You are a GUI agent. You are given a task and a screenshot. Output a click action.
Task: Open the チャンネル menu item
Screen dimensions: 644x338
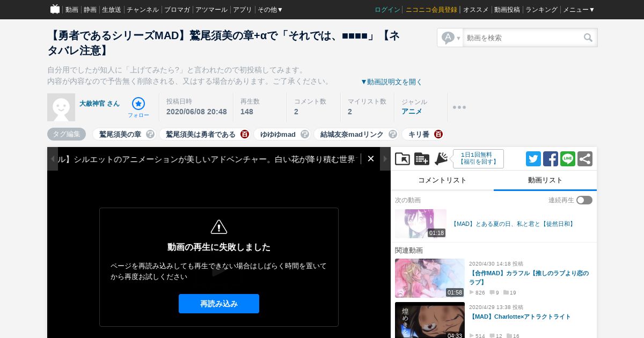pos(143,10)
